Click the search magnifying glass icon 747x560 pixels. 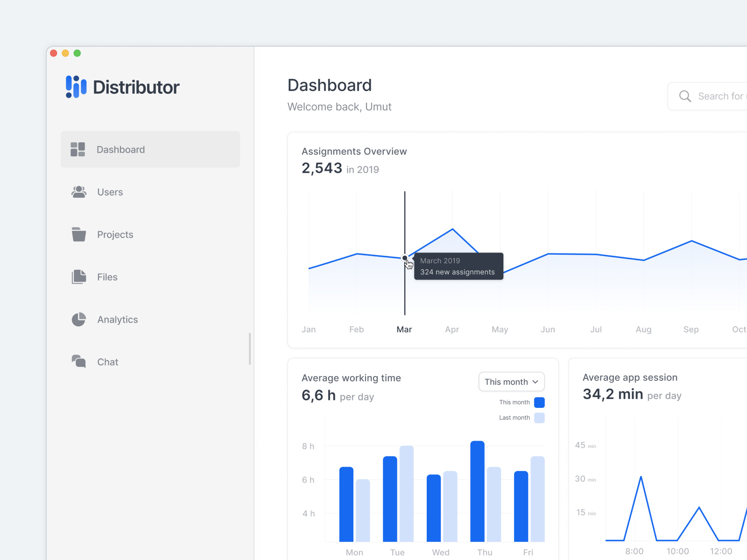click(x=685, y=96)
